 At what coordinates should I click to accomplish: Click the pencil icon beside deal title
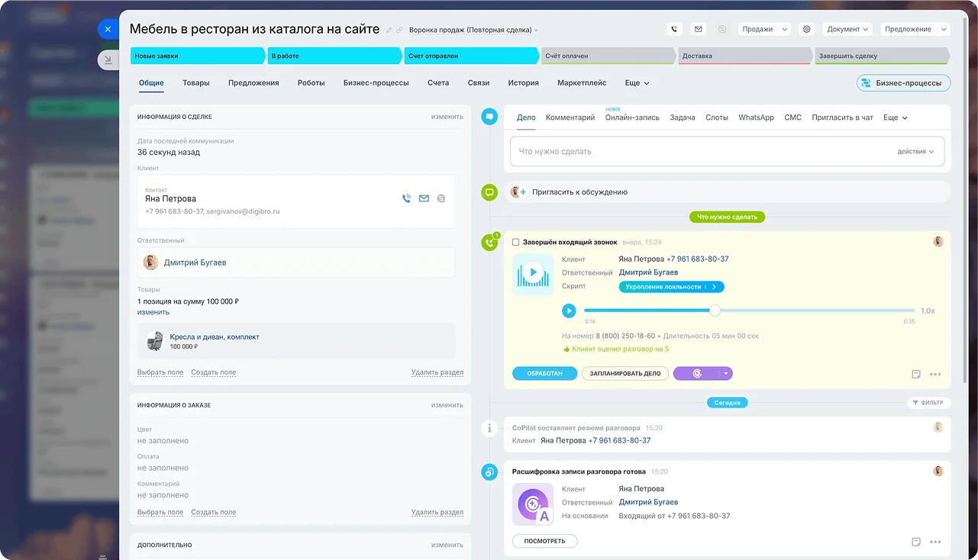coord(389,31)
